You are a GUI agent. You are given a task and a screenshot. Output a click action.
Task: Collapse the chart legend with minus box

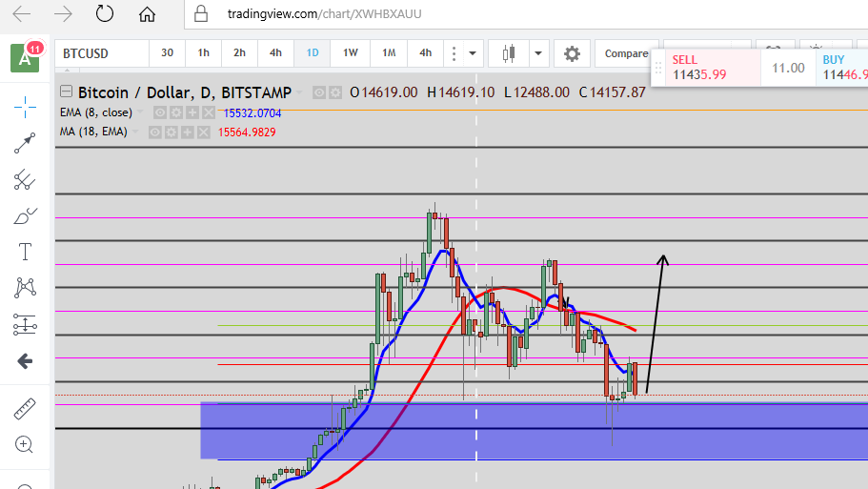pyautogui.click(x=66, y=92)
